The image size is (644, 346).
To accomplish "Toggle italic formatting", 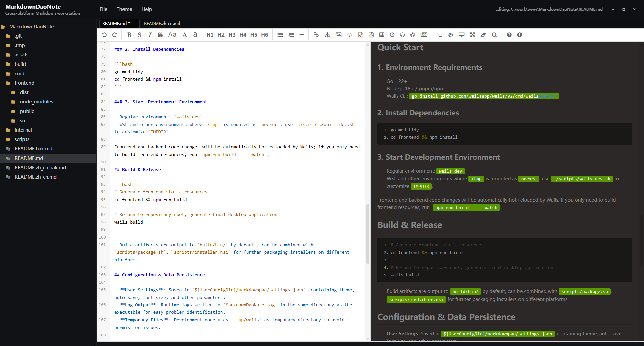I will point(150,35).
